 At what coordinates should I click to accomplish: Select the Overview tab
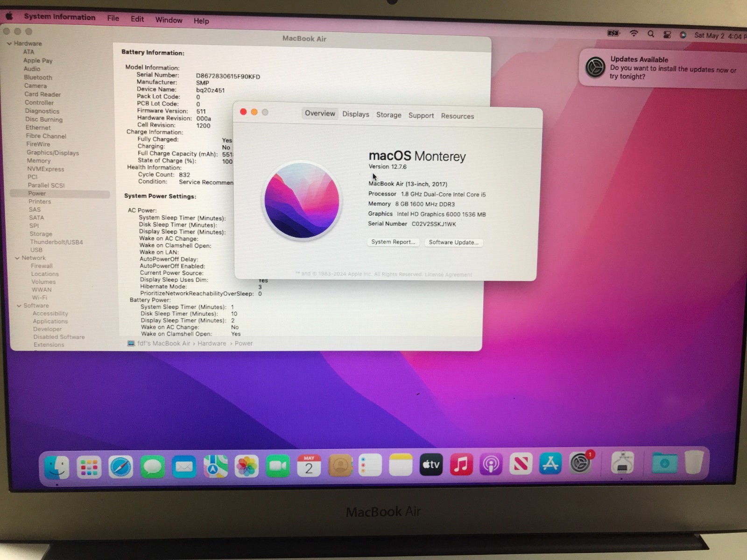coord(320,113)
